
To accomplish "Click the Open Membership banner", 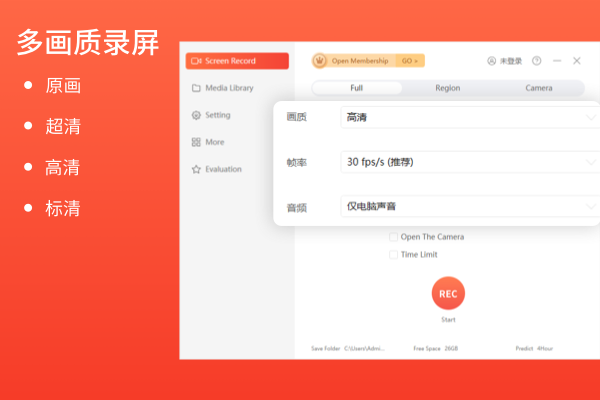I will tap(368, 61).
